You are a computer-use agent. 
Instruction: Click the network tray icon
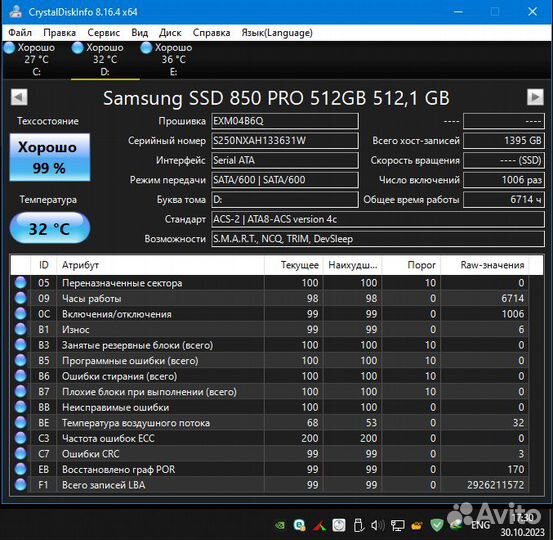point(397,526)
